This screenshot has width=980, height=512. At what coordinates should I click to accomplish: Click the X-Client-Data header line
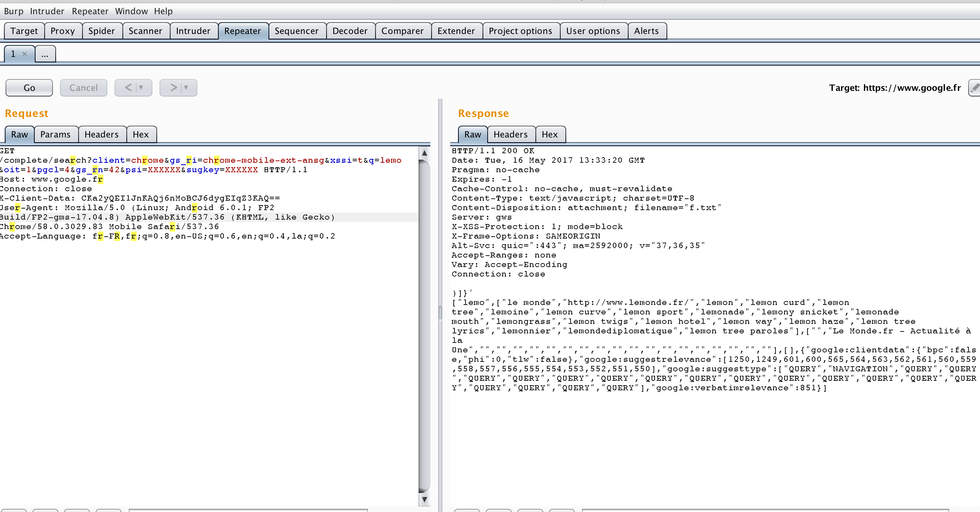click(140, 198)
